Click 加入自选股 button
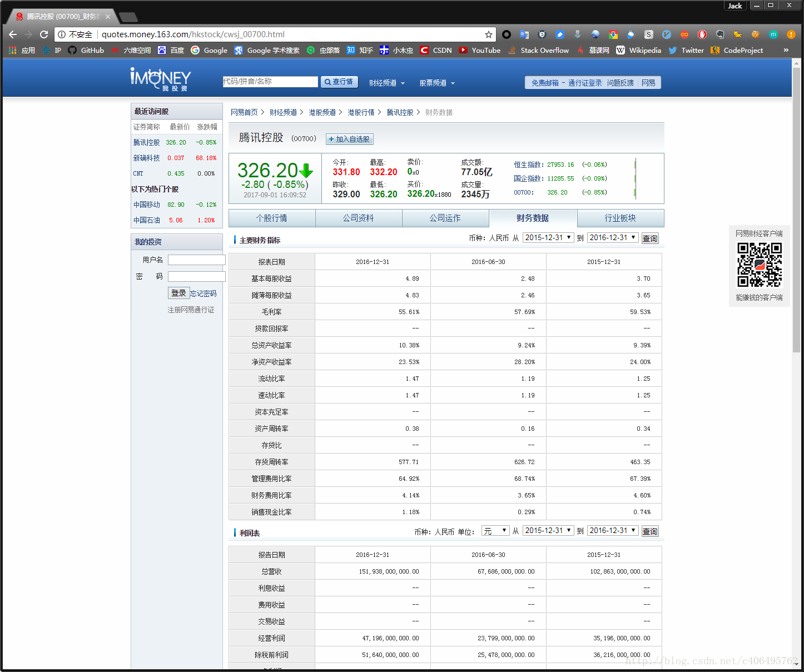 pos(350,139)
